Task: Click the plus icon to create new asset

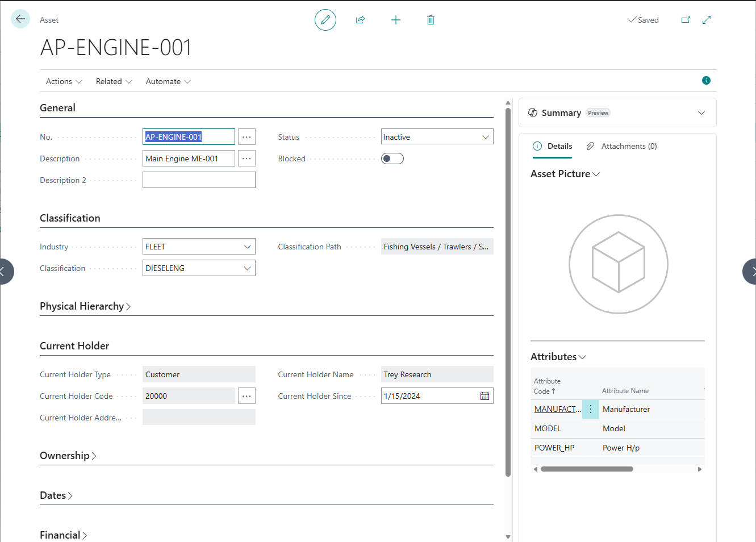Action: [396, 20]
